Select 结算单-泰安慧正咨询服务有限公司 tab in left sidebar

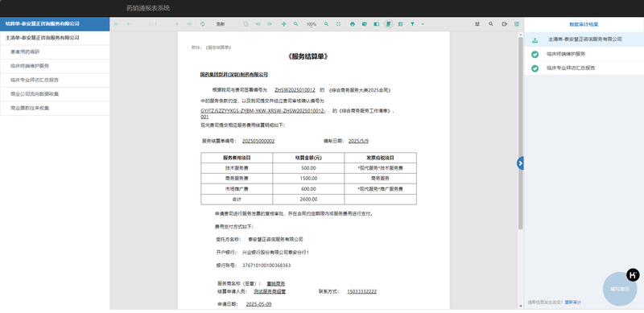click(55, 24)
